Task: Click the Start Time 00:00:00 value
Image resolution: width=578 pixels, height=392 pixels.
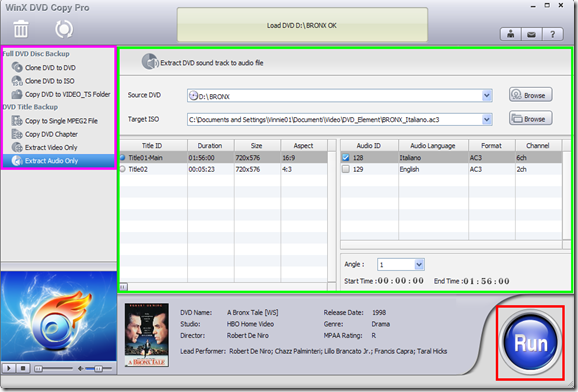Action: [400, 281]
